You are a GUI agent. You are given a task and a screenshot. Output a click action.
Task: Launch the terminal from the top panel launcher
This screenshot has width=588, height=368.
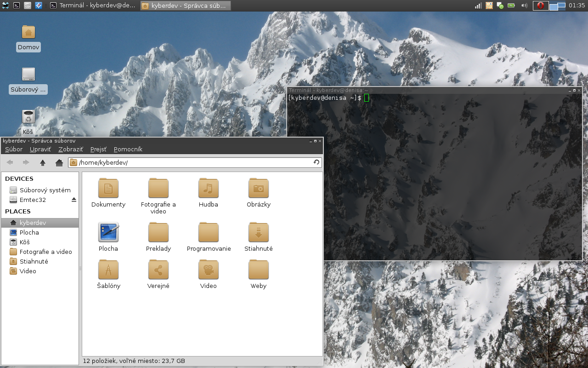(17, 6)
